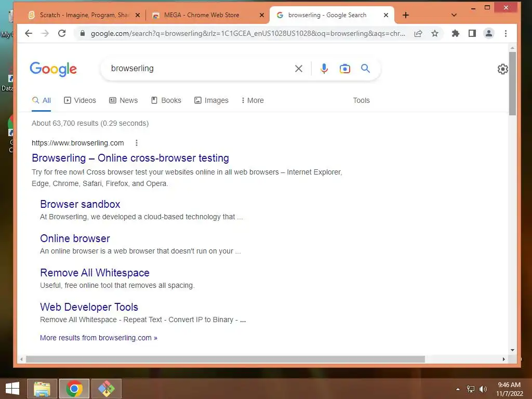The image size is (532, 399).
Task: Click the vertical scrollbar thumb
Action: coord(512,84)
